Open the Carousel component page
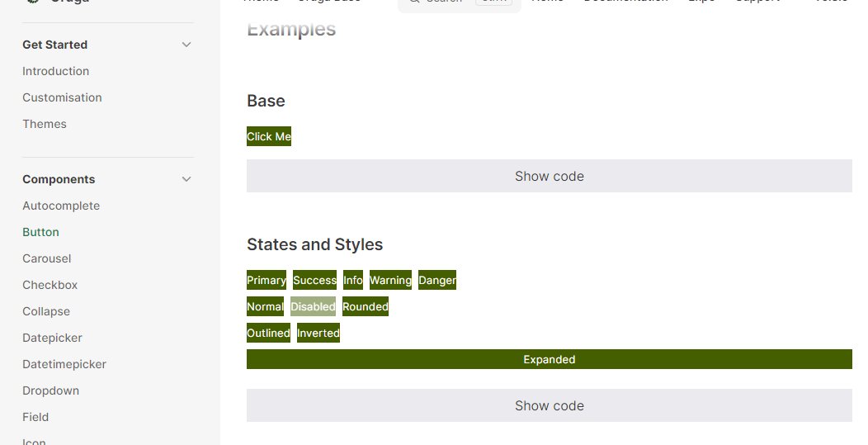Screen dimensions: 868x445 [46, 258]
